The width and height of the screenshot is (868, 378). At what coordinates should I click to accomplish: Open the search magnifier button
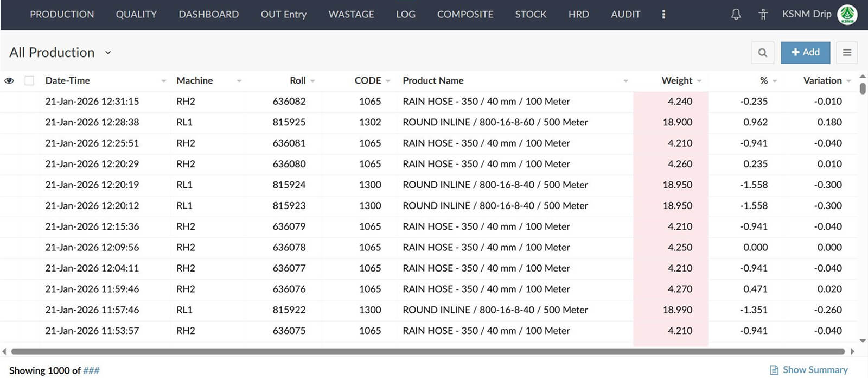(x=762, y=53)
